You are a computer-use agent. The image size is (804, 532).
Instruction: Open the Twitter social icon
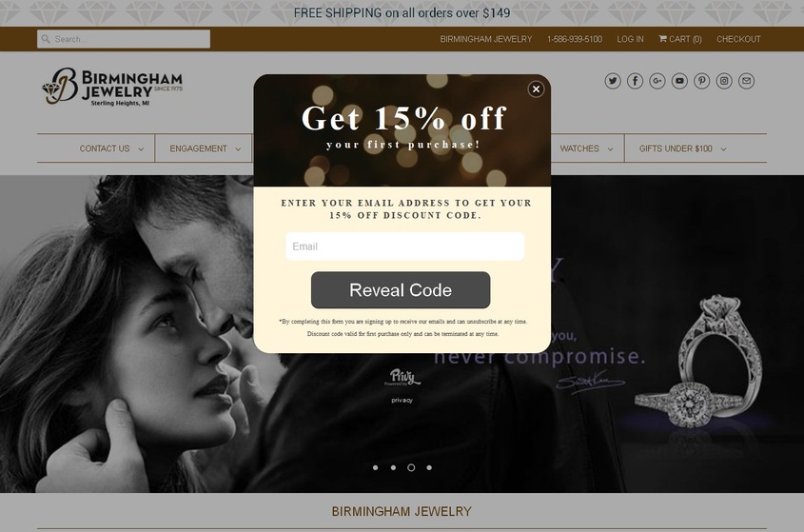pyautogui.click(x=612, y=81)
